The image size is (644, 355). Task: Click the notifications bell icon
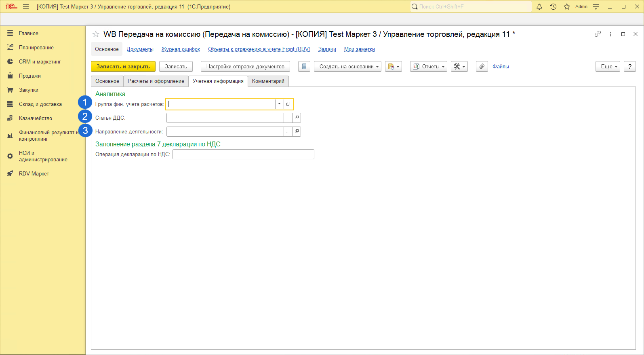pyautogui.click(x=539, y=6)
